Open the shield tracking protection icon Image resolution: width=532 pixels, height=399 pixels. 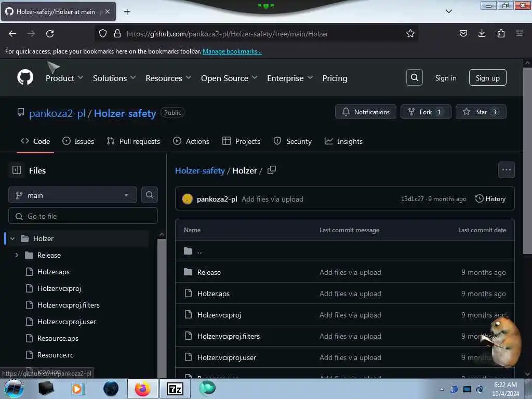[103, 34]
